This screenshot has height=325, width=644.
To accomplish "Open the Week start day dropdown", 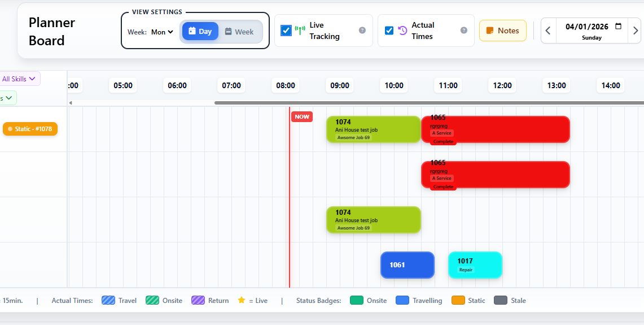I will pos(162,32).
